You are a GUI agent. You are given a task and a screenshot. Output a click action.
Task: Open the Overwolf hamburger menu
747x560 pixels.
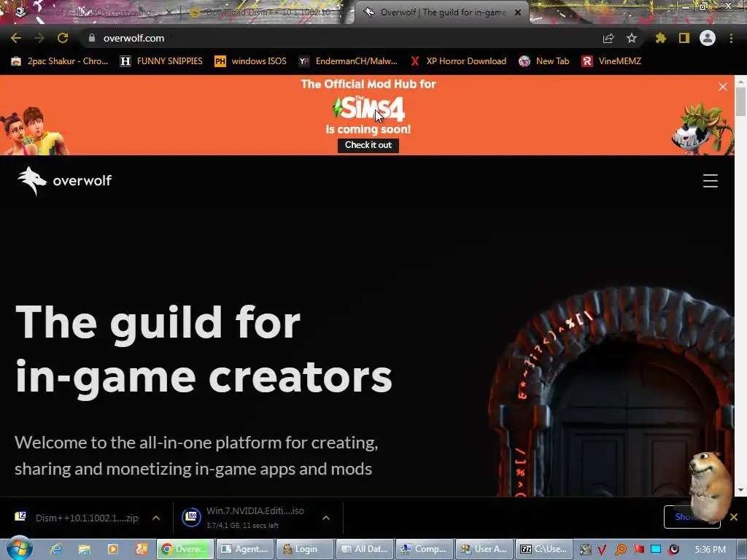[x=711, y=181]
